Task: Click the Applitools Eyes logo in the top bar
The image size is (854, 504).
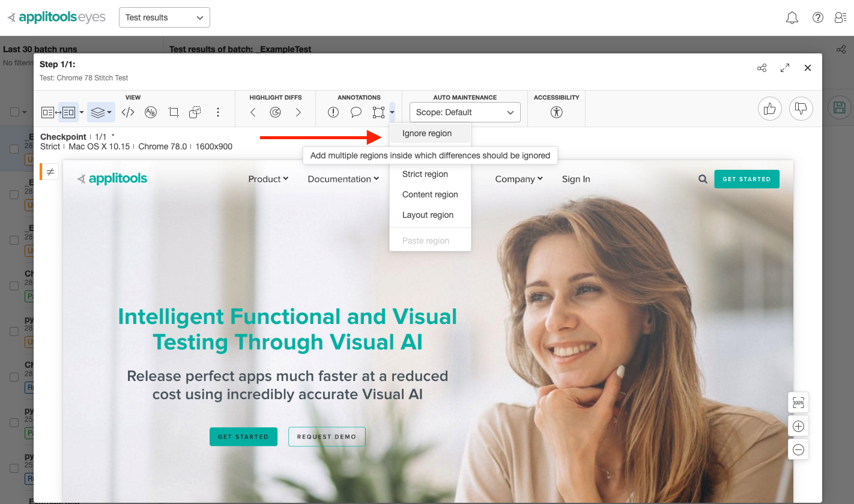Action: [56, 17]
